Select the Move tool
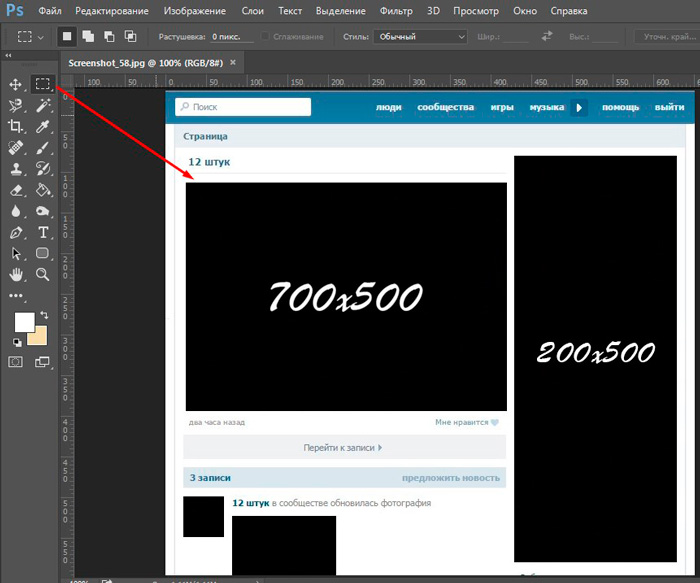The image size is (700, 583). [x=16, y=84]
